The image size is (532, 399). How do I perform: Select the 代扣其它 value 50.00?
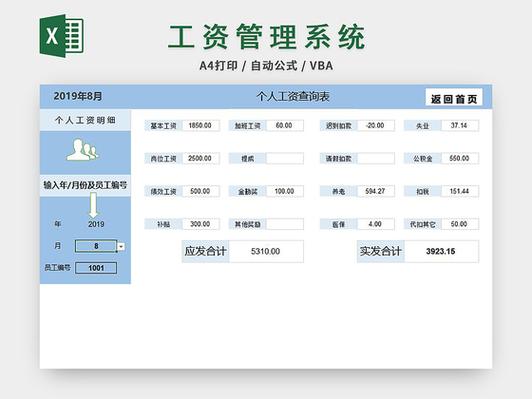(x=460, y=224)
